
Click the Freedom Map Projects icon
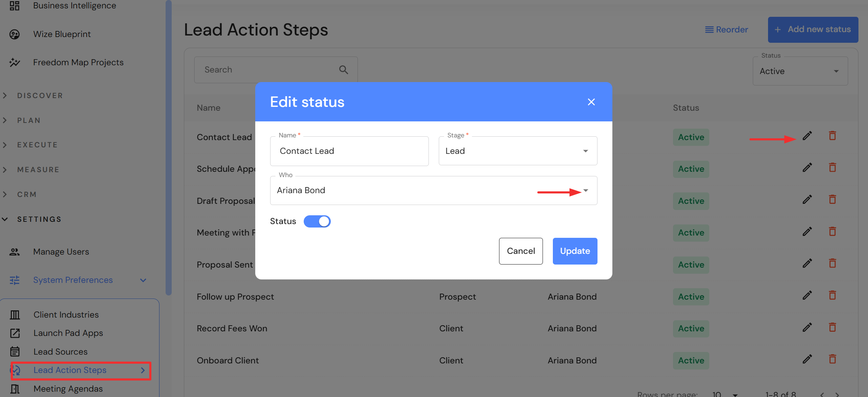pos(14,62)
